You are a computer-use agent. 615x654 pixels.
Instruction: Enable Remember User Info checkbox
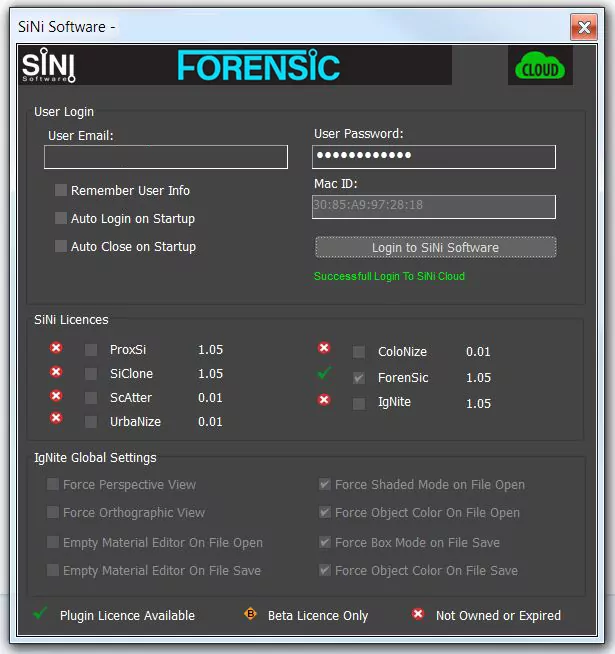pos(61,190)
